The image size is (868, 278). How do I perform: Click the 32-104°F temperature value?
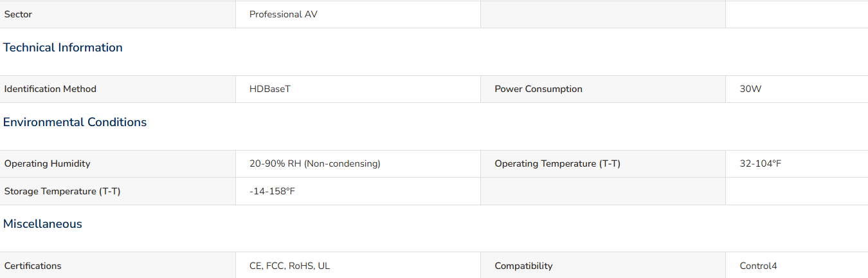(761, 163)
